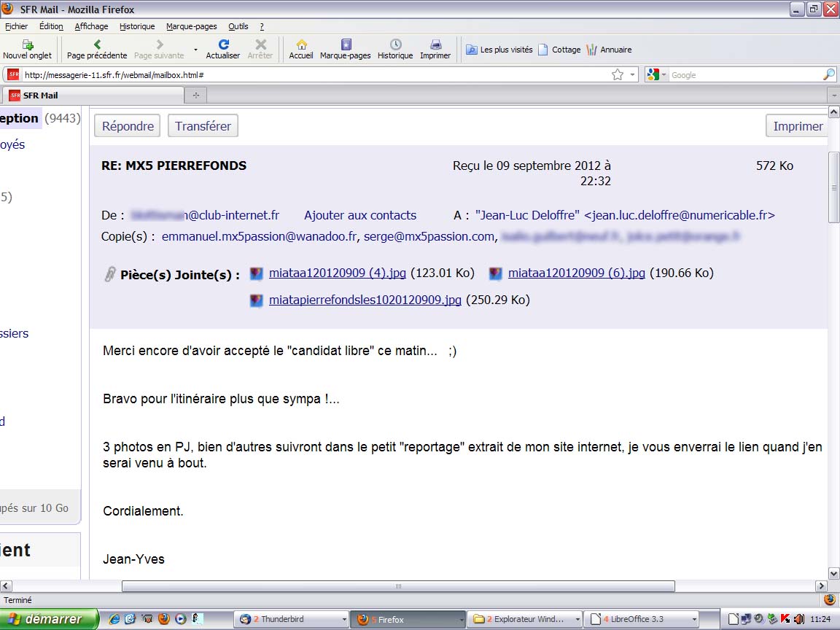Image resolution: width=840 pixels, height=630 pixels.
Task: Open the Google search engine dropdown
Action: click(x=664, y=74)
